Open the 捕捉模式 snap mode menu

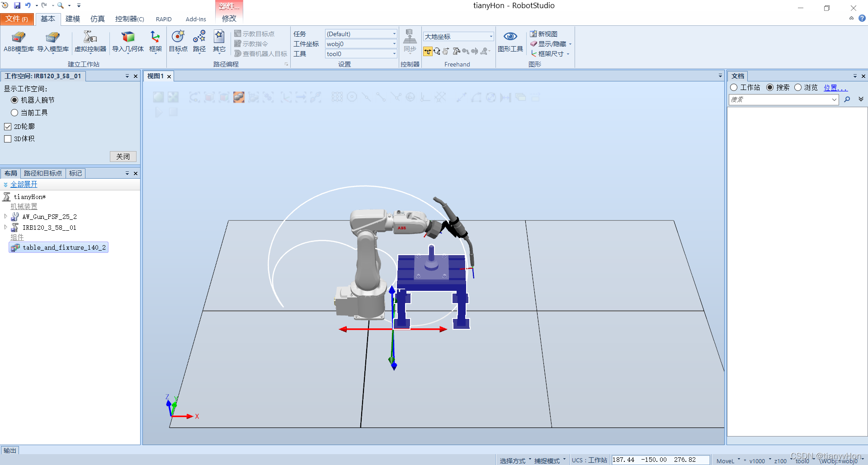click(549, 460)
